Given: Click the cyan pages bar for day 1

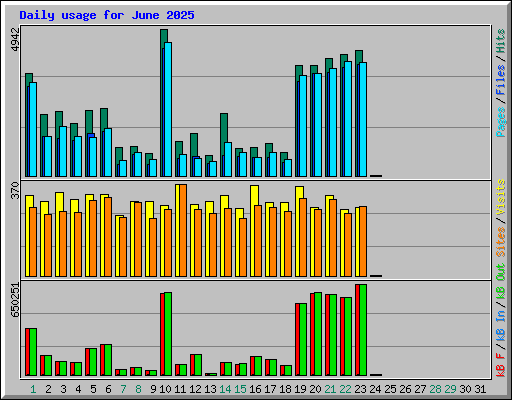Looking at the screenshot, I should (x=33, y=129).
